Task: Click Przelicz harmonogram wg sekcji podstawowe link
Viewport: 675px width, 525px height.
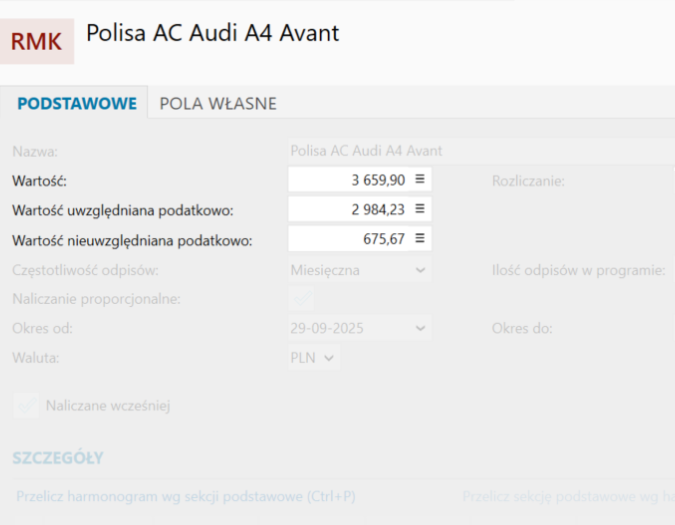Action: tap(186, 497)
